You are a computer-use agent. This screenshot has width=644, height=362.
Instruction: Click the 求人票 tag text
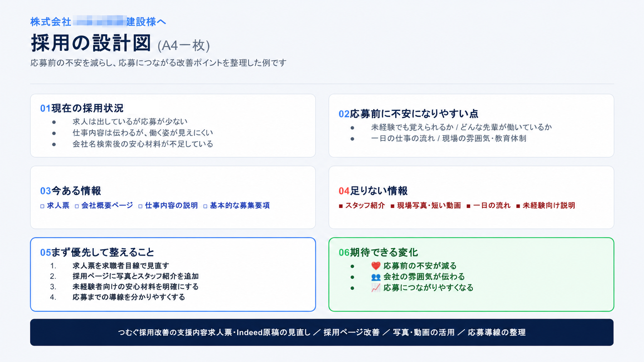click(x=58, y=206)
